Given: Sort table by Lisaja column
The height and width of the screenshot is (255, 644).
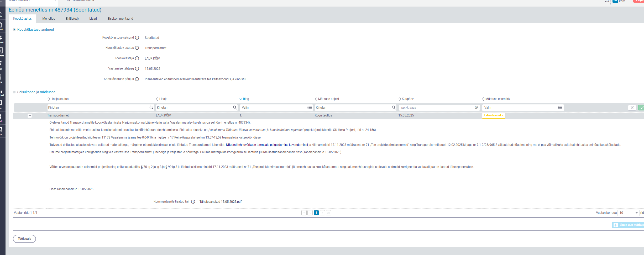Looking at the screenshot, I should pyautogui.click(x=162, y=99).
